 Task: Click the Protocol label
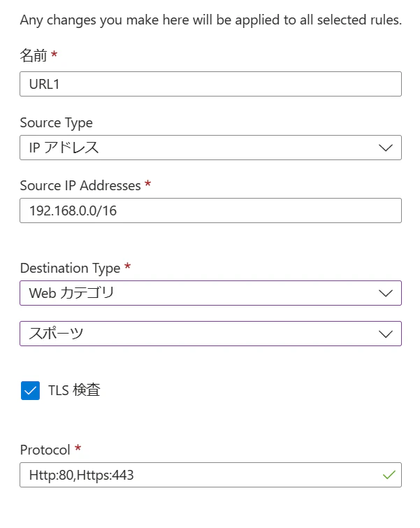(45, 450)
